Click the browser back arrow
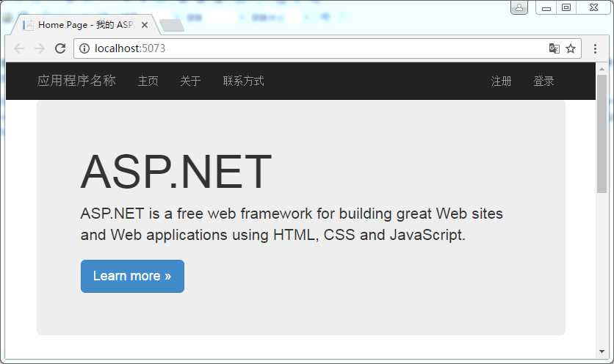The image size is (614, 364). pos(19,48)
